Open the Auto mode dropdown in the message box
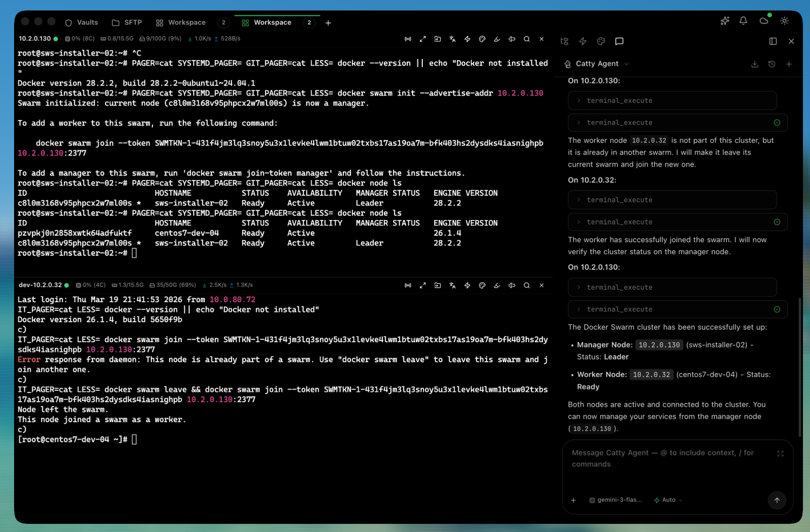The image size is (810, 532). coord(668,500)
